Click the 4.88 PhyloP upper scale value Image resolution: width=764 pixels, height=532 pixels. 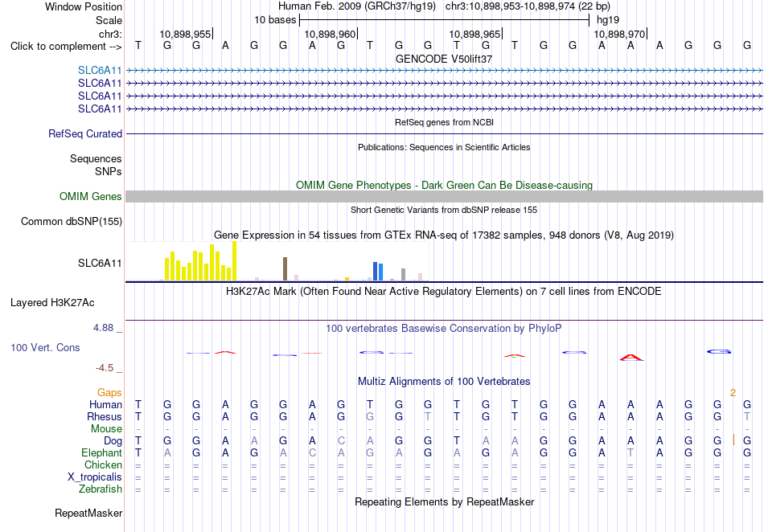coord(103,328)
